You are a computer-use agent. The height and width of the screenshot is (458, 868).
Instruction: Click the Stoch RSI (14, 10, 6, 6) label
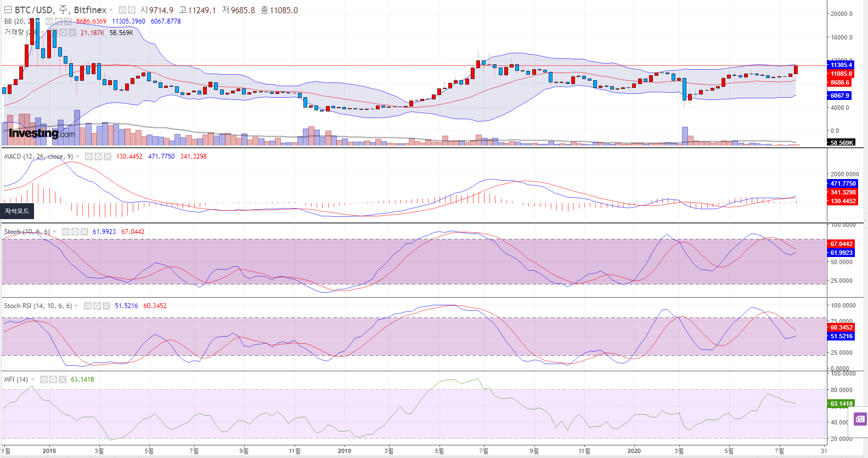38,306
